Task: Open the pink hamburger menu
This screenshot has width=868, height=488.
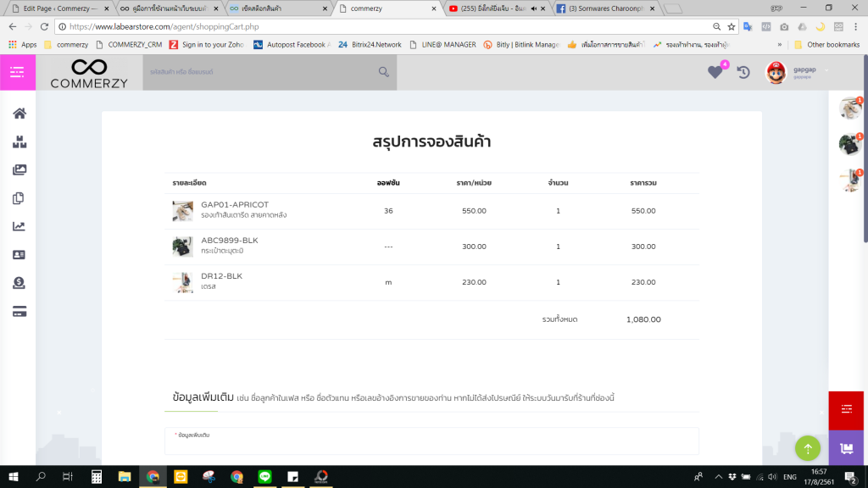Action: point(18,72)
